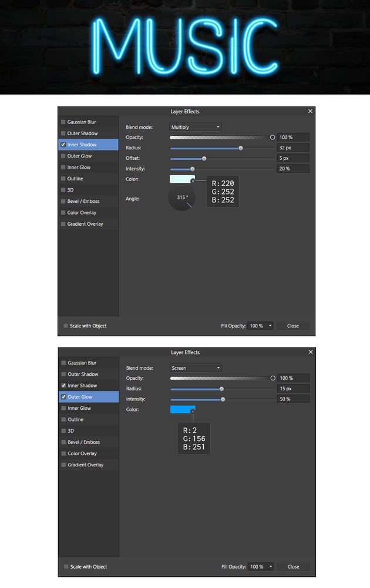Click Inner Shadow Intensity slider handle
Viewport: 370px width, 588px height.
[193, 169]
